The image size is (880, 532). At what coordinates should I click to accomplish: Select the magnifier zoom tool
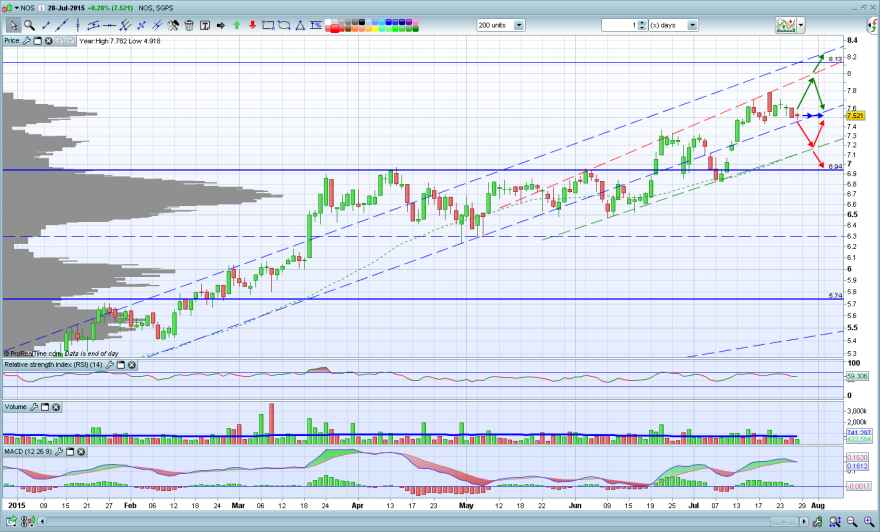coord(29,25)
